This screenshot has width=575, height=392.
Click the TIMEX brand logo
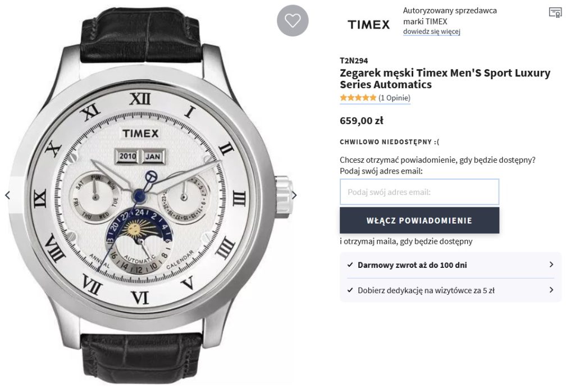(368, 25)
